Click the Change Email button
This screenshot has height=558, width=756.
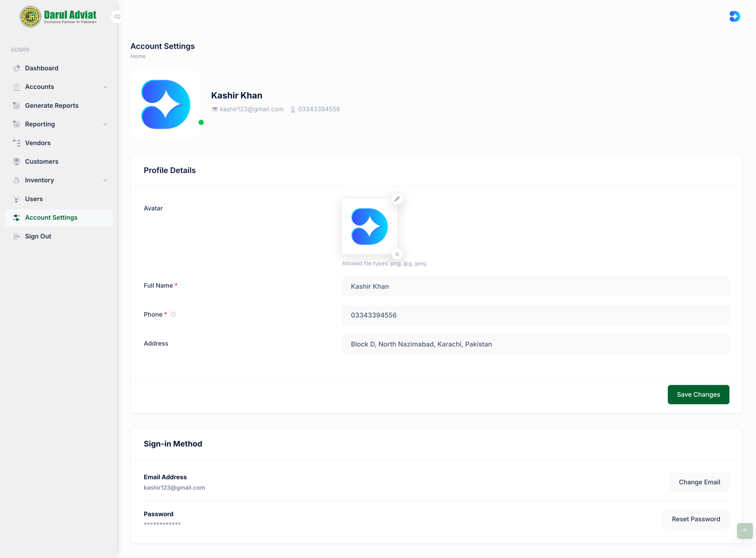pos(699,482)
